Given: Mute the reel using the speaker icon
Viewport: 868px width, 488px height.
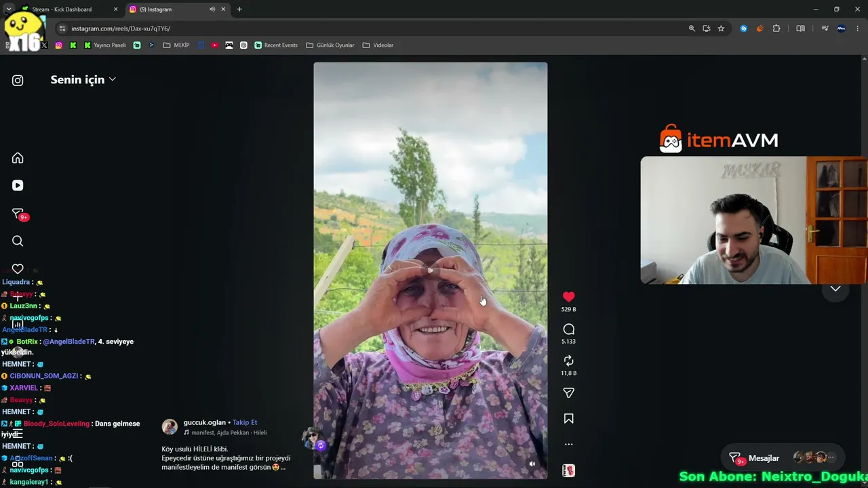Looking at the screenshot, I should coord(532,464).
